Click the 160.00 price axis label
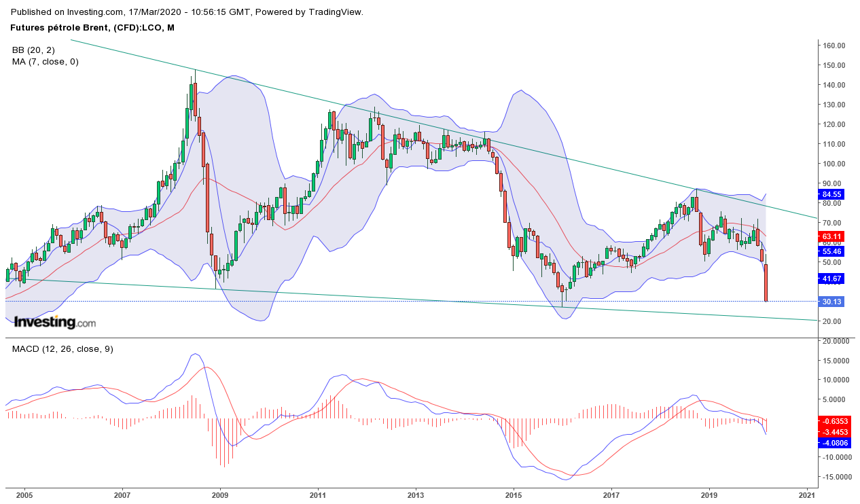Screen dimensions: 860x504 (834, 46)
